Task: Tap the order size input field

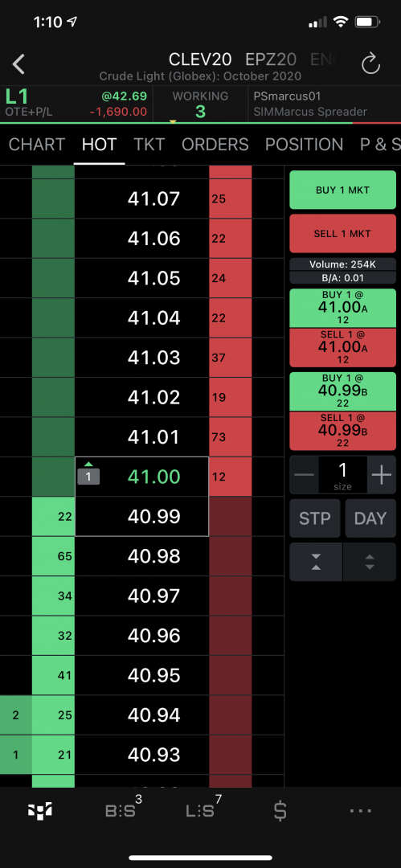Action: point(343,474)
